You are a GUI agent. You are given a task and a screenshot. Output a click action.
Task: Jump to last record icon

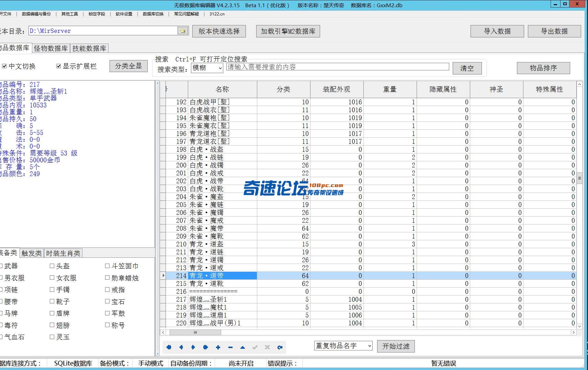click(206, 347)
